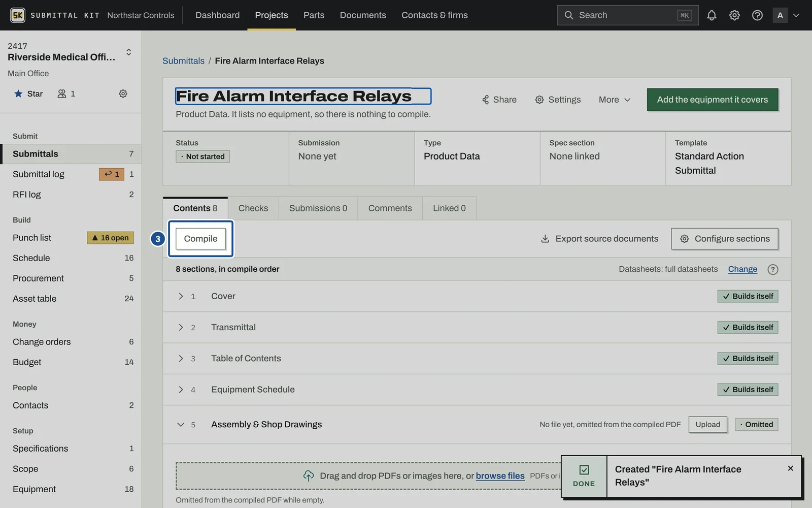Open the project switcher chevrons
Viewport: 812px width, 508px height.
point(129,52)
